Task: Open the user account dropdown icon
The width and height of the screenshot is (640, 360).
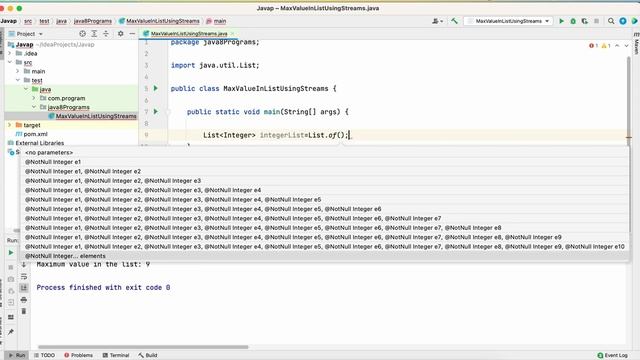Action: pos(437,21)
